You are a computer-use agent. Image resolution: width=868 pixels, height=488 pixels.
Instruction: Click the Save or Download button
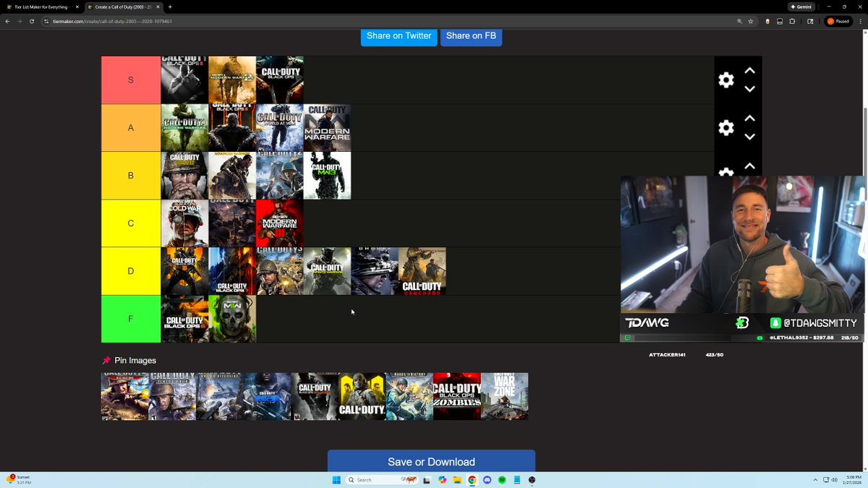click(x=431, y=461)
